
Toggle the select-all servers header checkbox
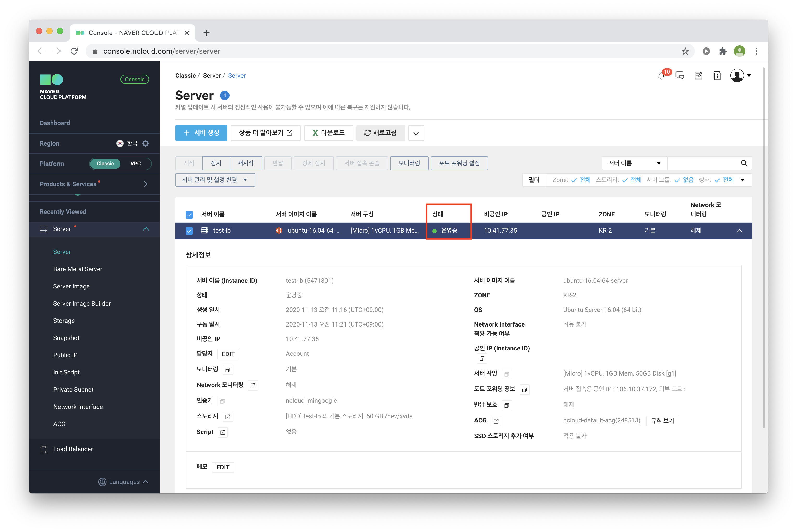coord(189,215)
